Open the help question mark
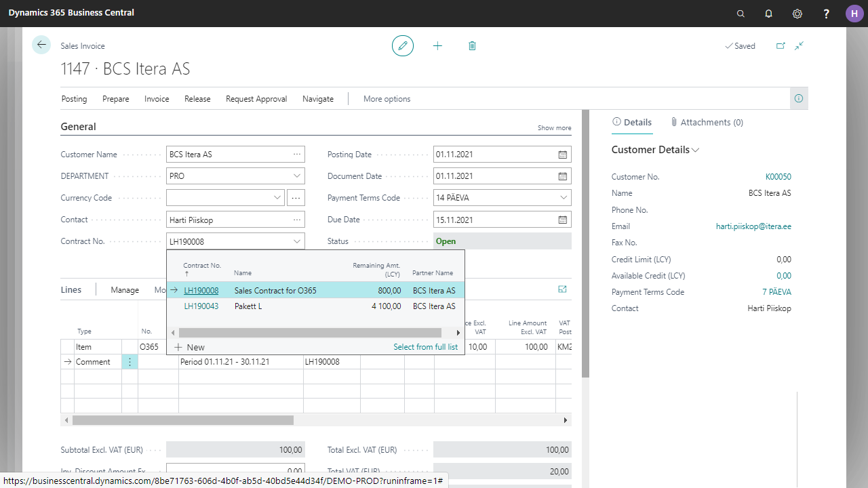 pyautogui.click(x=826, y=14)
